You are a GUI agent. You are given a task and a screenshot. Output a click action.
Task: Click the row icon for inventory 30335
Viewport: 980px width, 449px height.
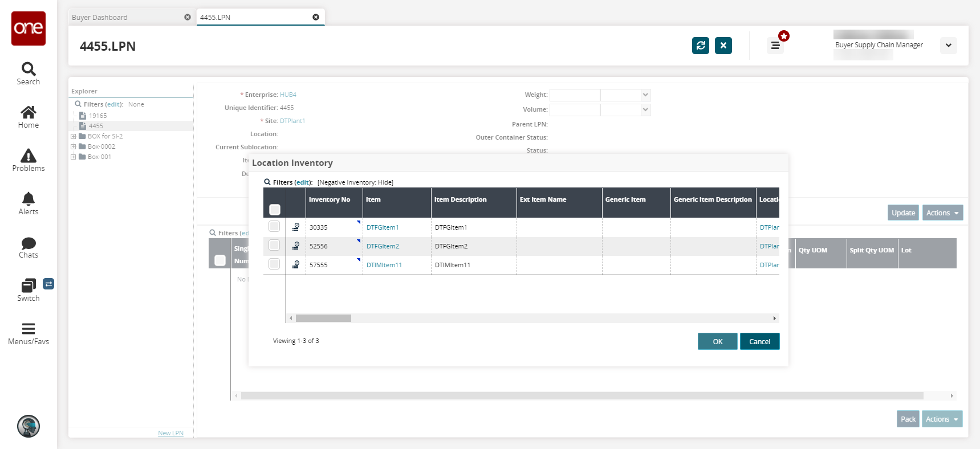[296, 227]
